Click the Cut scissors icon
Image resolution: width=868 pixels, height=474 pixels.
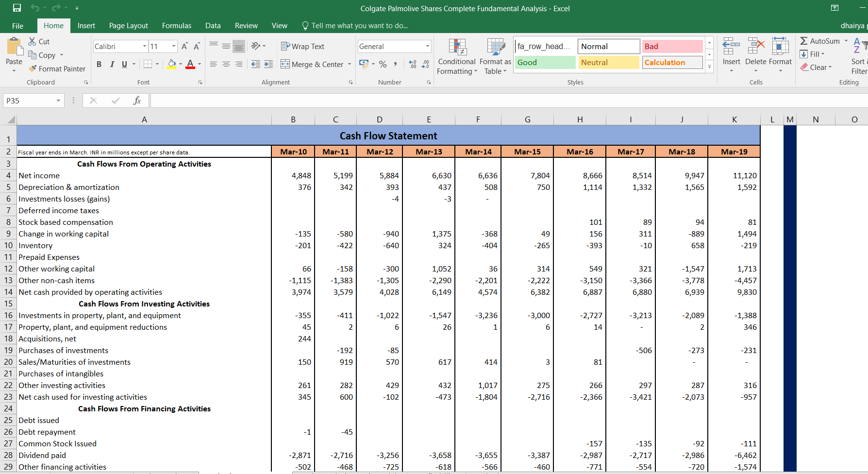(x=33, y=41)
